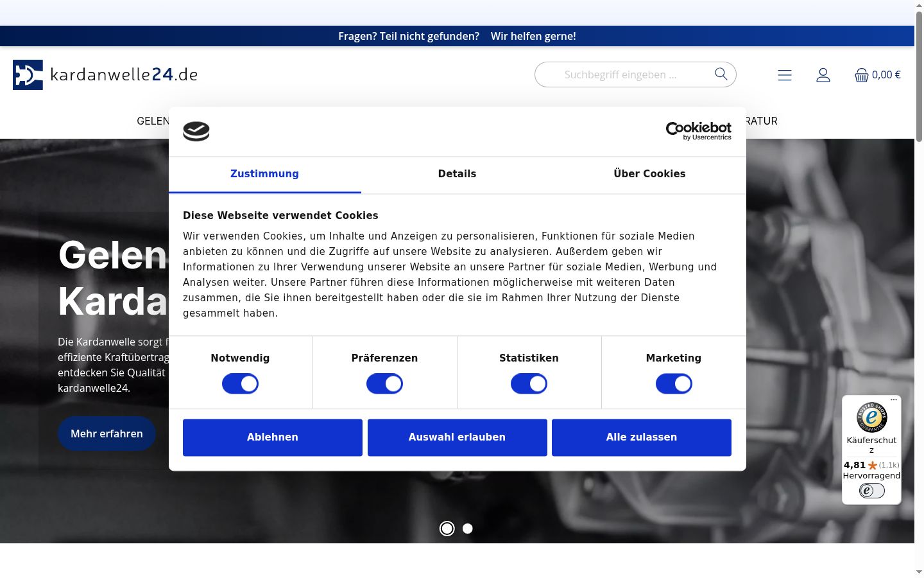Click the Auswahl erlauben button

point(458,437)
